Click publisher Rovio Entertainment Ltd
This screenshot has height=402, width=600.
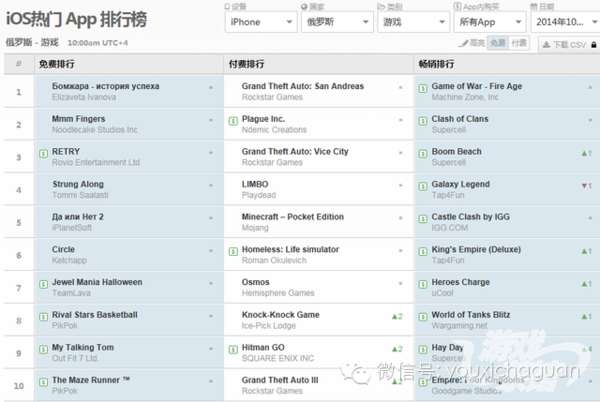coord(96,162)
